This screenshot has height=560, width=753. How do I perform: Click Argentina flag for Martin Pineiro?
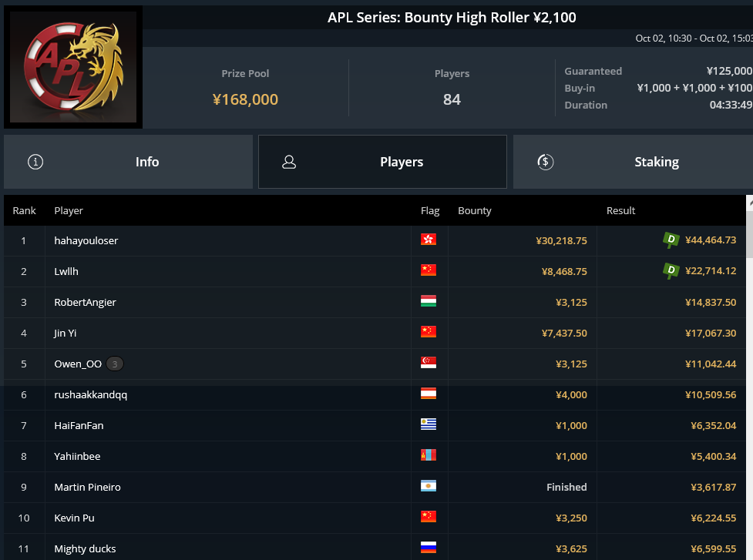coord(429,486)
